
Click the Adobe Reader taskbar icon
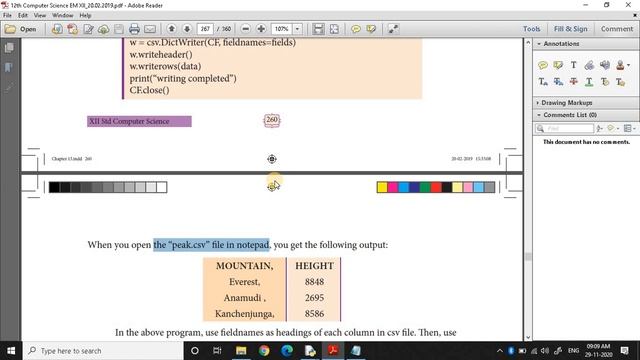coord(333,351)
